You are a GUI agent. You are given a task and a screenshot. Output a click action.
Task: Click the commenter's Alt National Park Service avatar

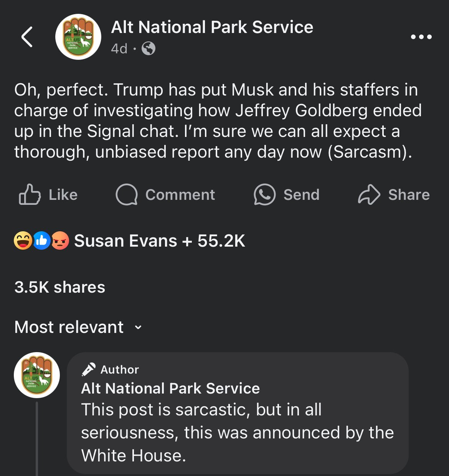tap(37, 375)
